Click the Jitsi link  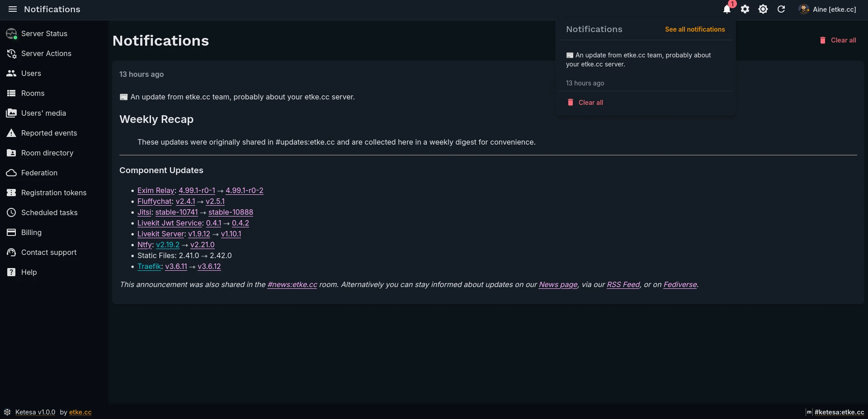(x=144, y=212)
